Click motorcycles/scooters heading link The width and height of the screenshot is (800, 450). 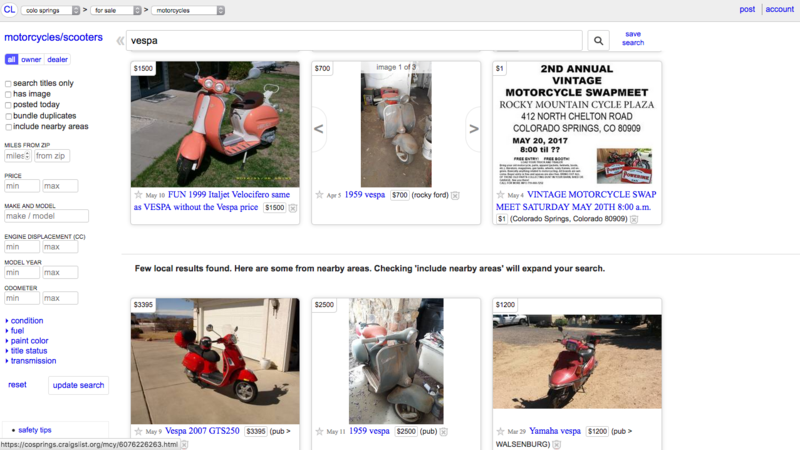pos(54,37)
